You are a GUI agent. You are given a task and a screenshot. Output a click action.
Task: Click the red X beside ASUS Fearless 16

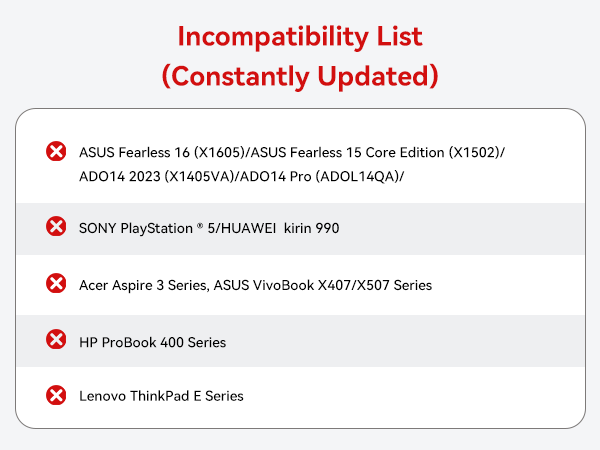click(56, 152)
